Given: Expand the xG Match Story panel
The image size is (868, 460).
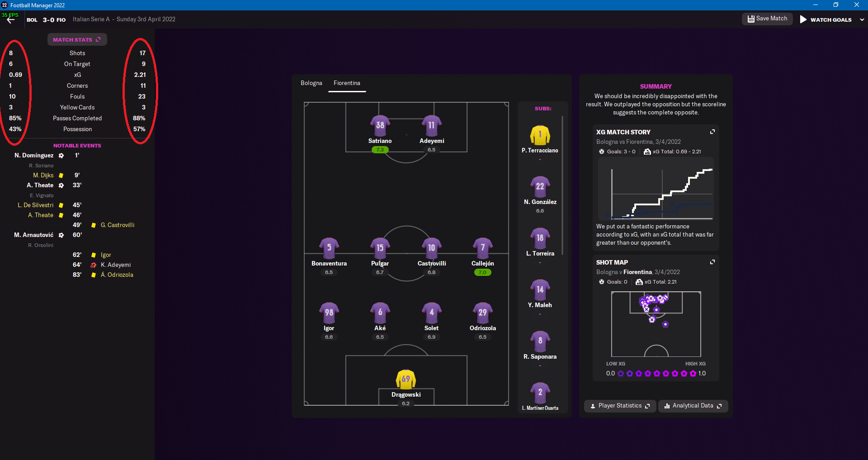Looking at the screenshot, I should pyautogui.click(x=712, y=132).
